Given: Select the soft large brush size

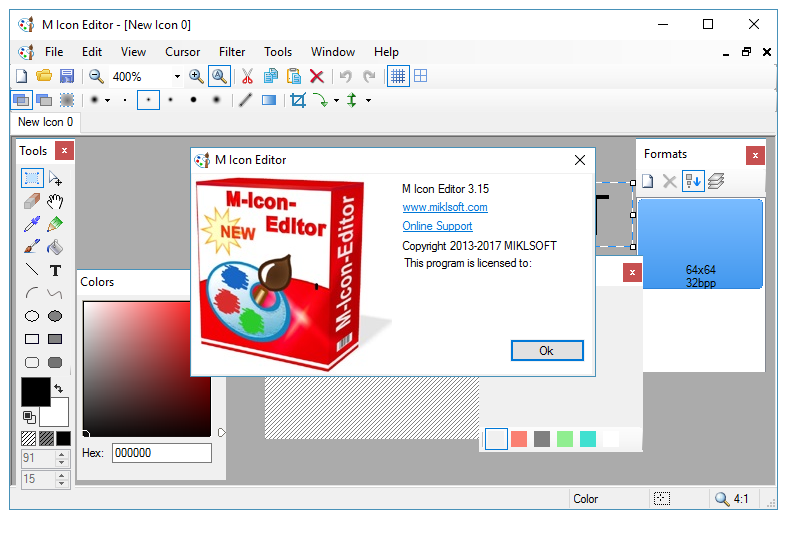Looking at the screenshot, I should click(216, 100).
